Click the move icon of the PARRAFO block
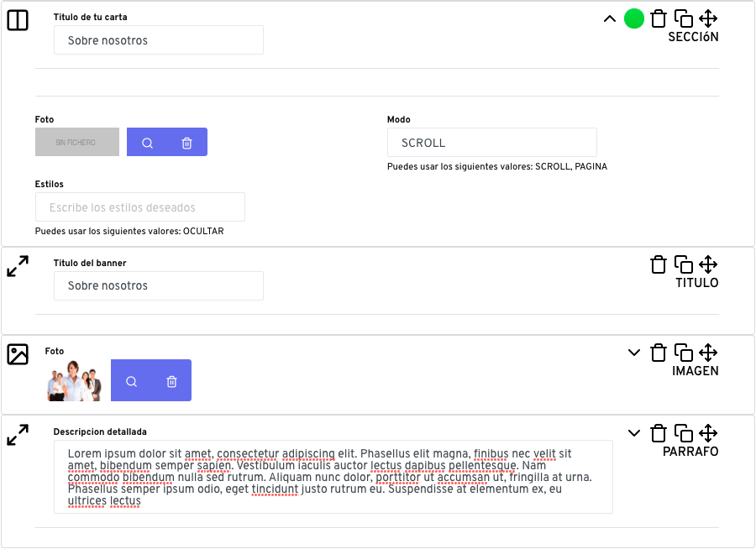This screenshot has height=549, width=756. click(x=708, y=433)
